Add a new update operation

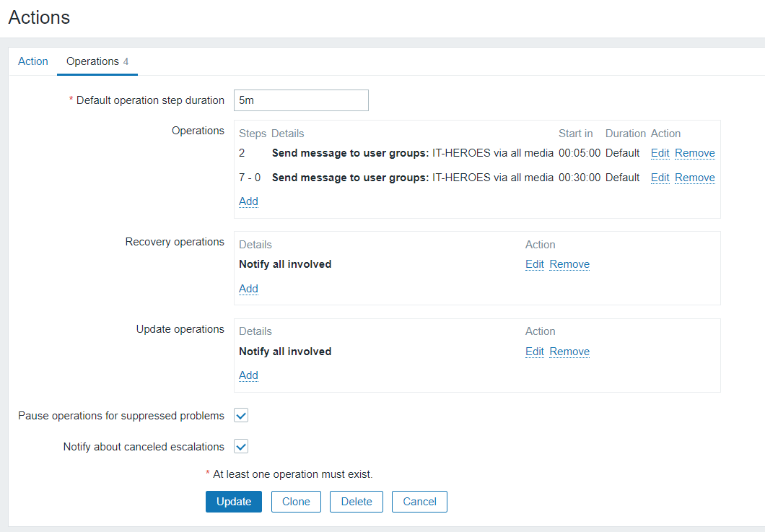(x=248, y=375)
